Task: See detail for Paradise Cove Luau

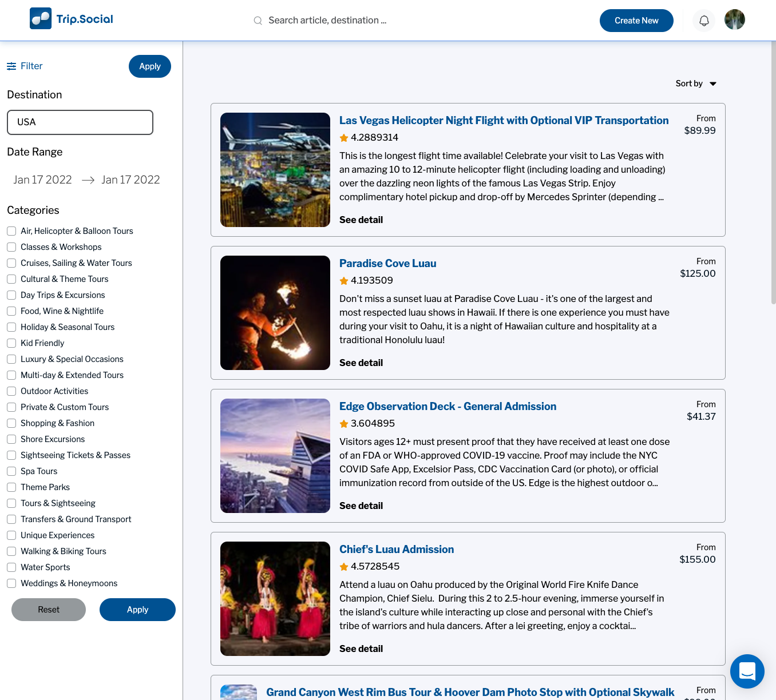Action: coord(361,363)
